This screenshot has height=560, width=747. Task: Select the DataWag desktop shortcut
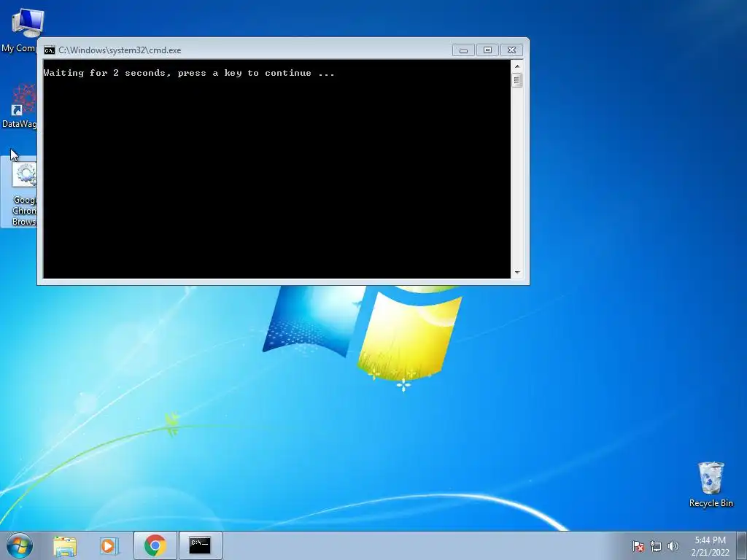coord(19,106)
